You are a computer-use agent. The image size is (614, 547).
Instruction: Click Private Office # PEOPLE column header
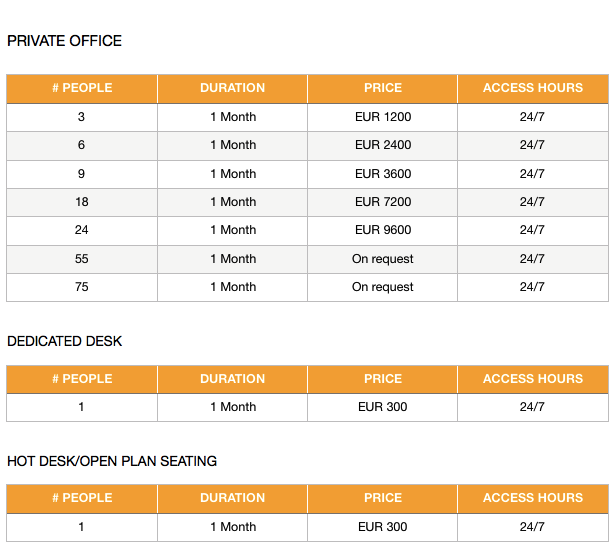pyautogui.click(x=82, y=88)
